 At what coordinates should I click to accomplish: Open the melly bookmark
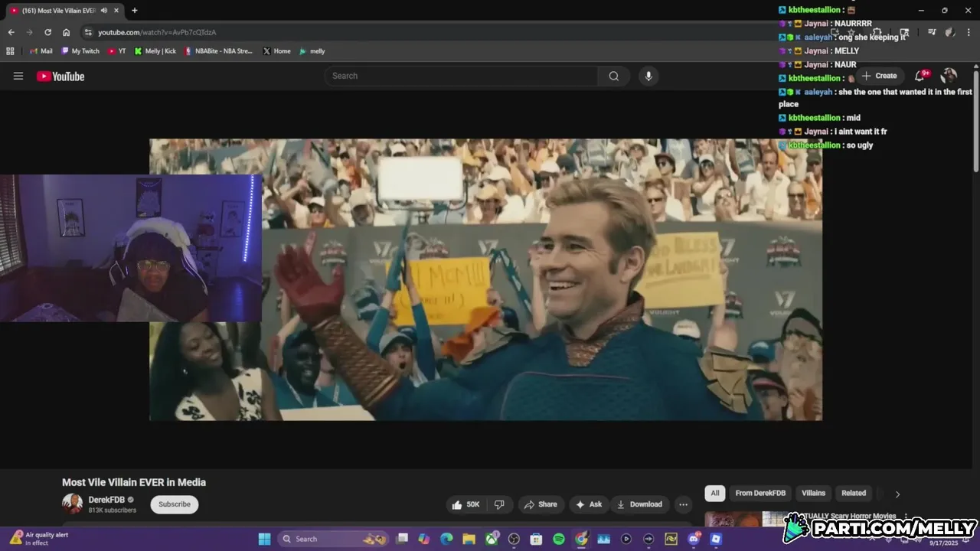[312, 51]
